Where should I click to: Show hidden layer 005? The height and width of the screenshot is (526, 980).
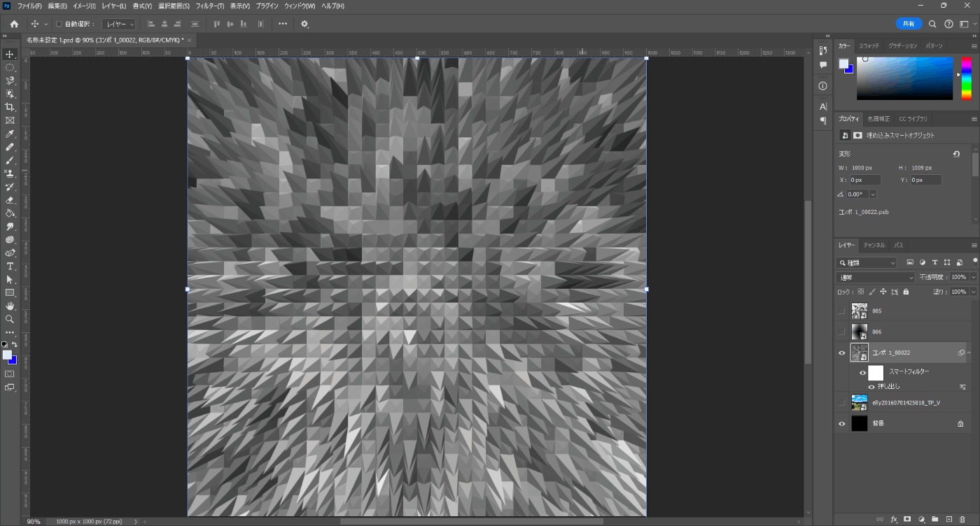(x=841, y=311)
